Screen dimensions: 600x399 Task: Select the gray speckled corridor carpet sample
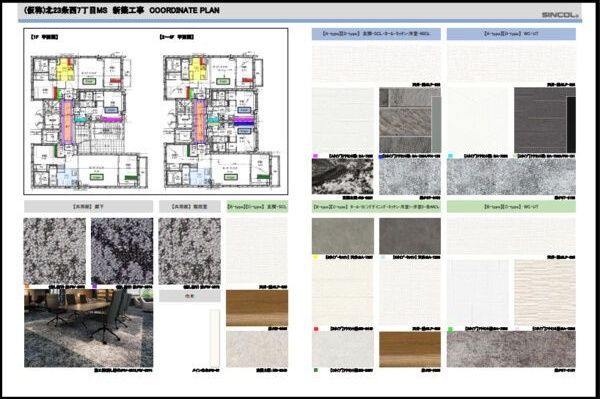coord(55,251)
